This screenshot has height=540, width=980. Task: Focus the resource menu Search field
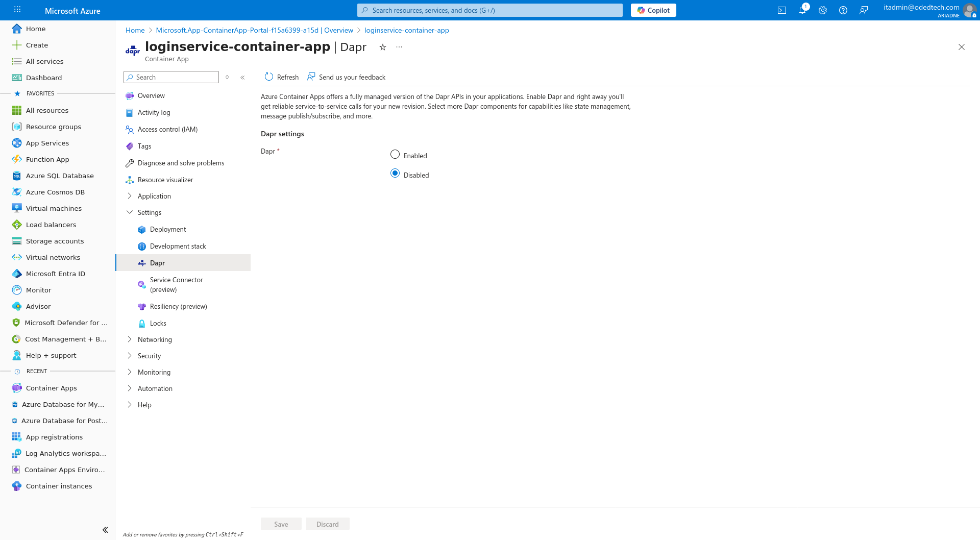[x=171, y=77]
